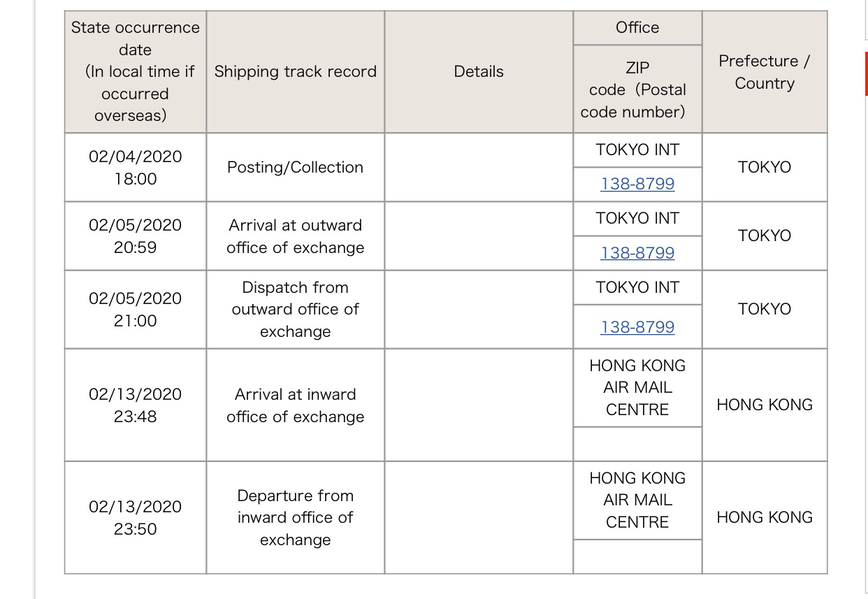The height and width of the screenshot is (599, 868).
Task: Open ZIP link 138-8799 in Posting/Collection row
Action: (x=637, y=184)
